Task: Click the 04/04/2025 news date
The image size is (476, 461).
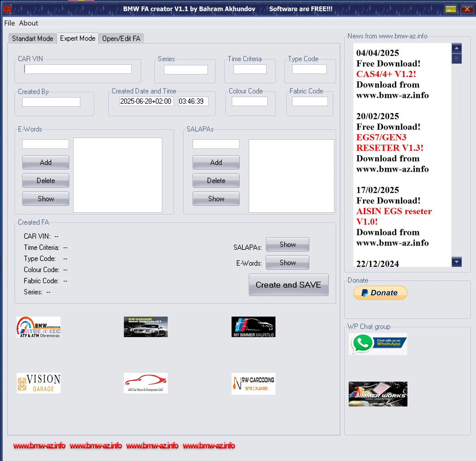Action: pyautogui.click(x=378, y=53)
